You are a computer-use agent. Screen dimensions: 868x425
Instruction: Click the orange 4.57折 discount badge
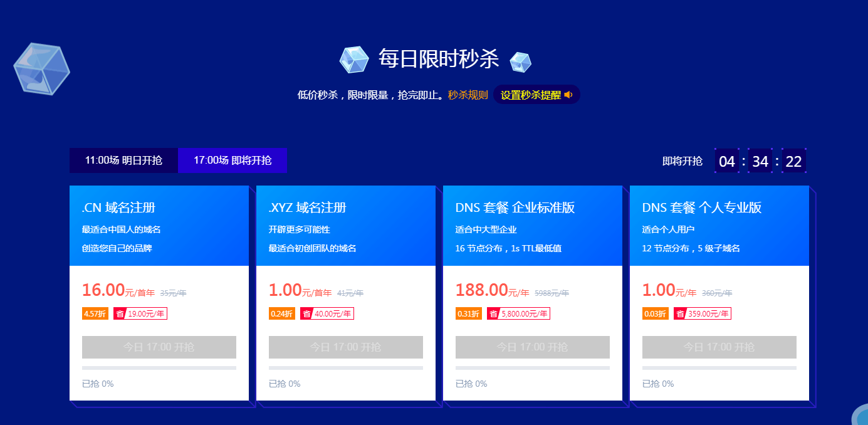click(x=95, y=314)
